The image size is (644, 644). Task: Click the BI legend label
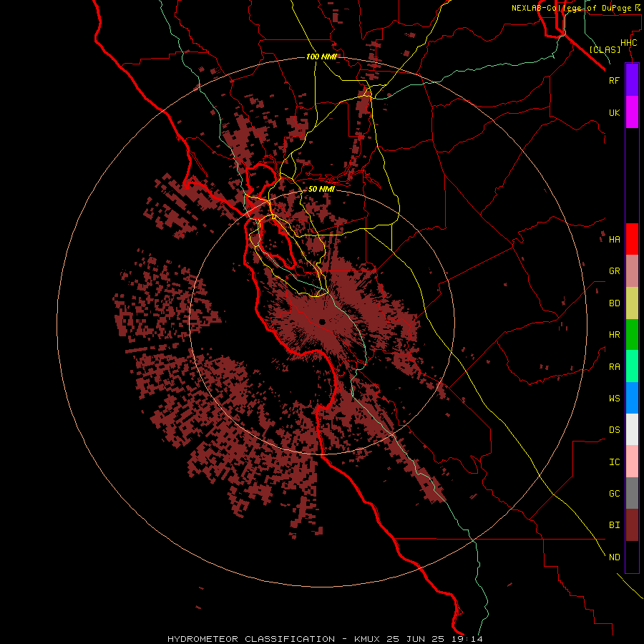click(614, 525)
